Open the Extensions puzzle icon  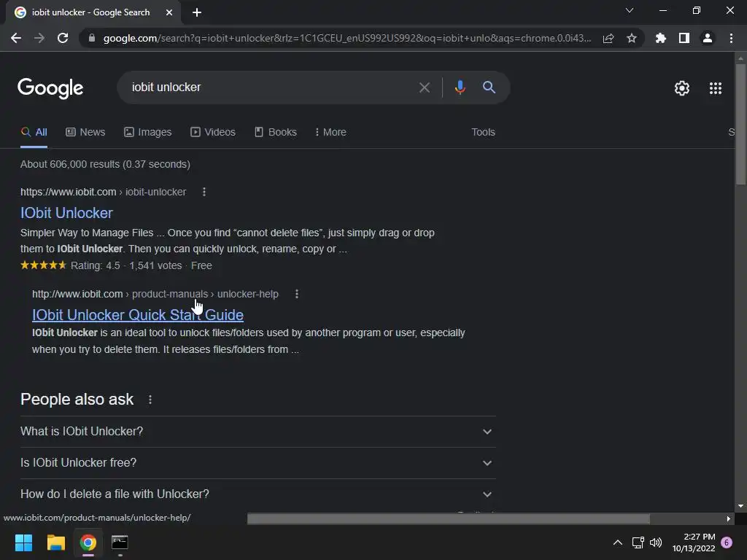(661, 38)
